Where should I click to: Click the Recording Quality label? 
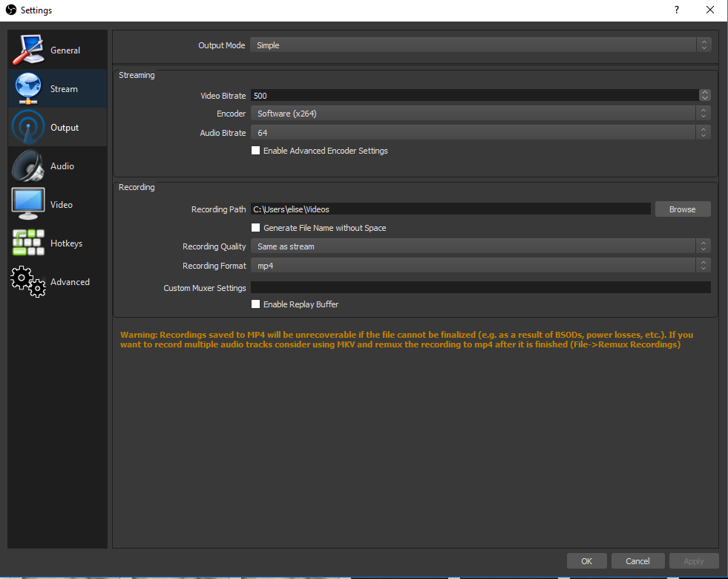point(214,246)
